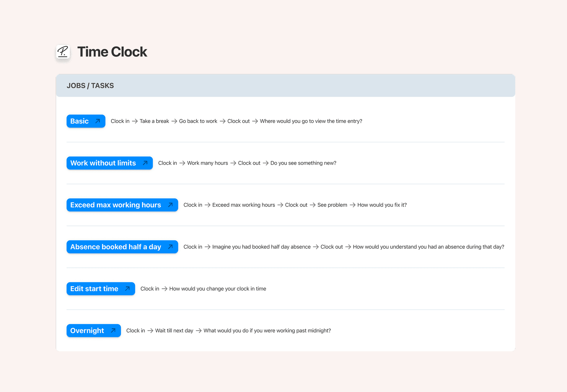Open the Work without limits task
Image resolution: width=567 pixels, height=392 pixels.
(x=103, y=163)
